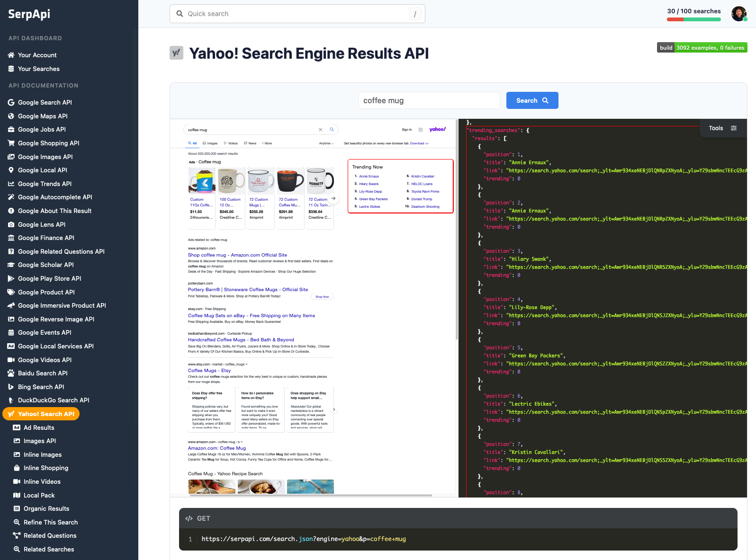Open Your Searches database icon
Viewport: 756px width, 560px height.
(11, 69)
